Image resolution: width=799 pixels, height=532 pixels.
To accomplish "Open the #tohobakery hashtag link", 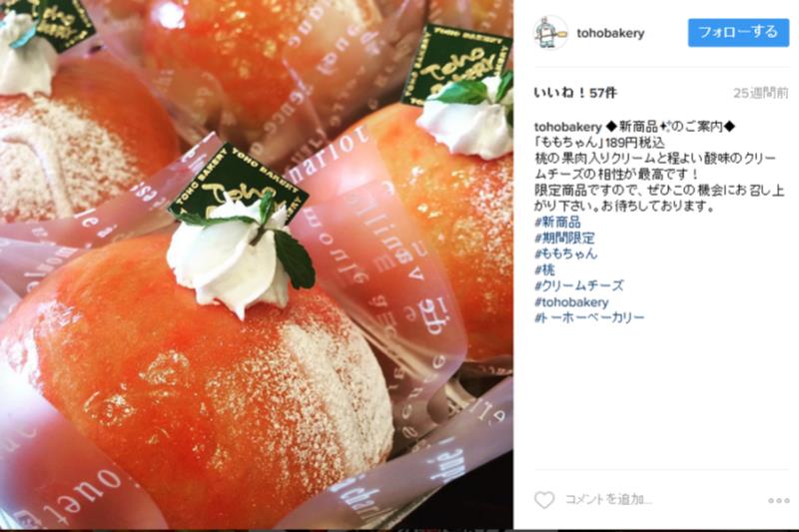I will pos(571,301).
